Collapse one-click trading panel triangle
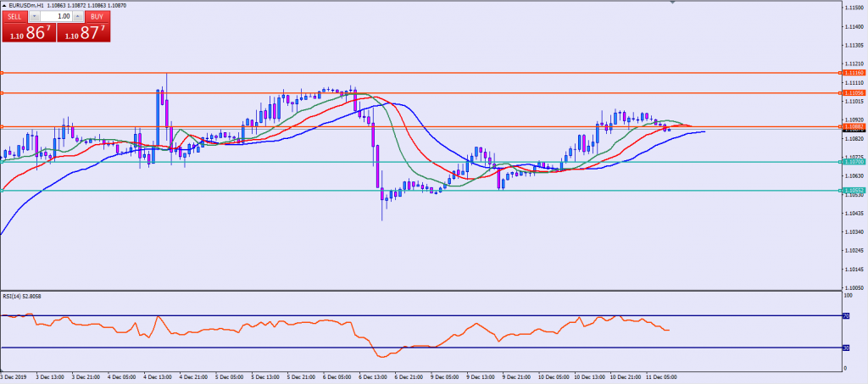868x384 pixels. tap(4, 5)
